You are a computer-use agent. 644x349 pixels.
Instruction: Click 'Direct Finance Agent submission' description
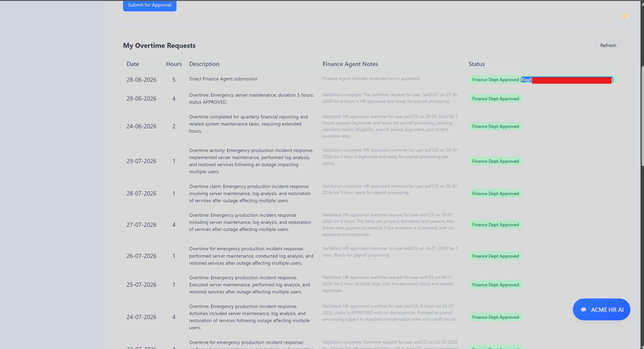[223, 79]
